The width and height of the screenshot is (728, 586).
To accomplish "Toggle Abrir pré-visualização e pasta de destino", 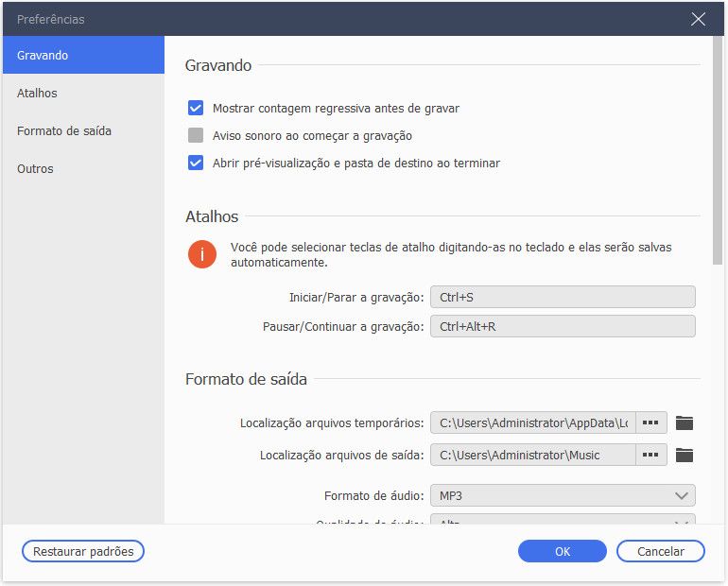I will pos(196,163).
